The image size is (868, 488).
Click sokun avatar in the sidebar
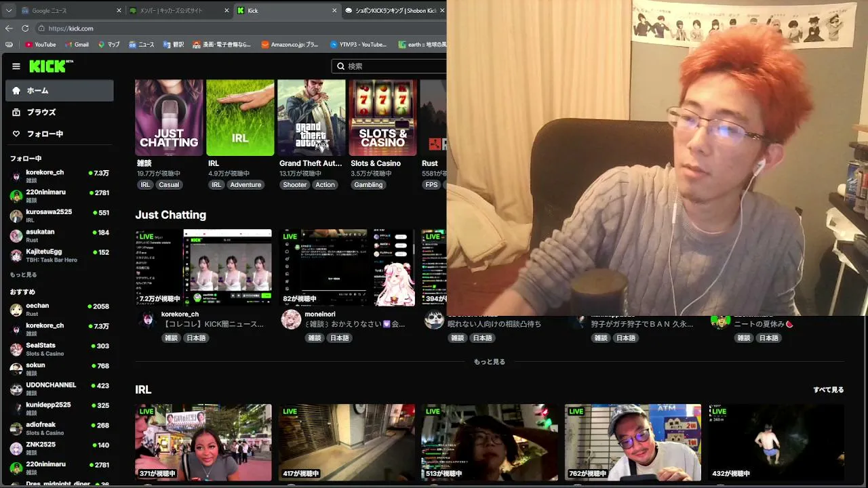click(16, 369)
